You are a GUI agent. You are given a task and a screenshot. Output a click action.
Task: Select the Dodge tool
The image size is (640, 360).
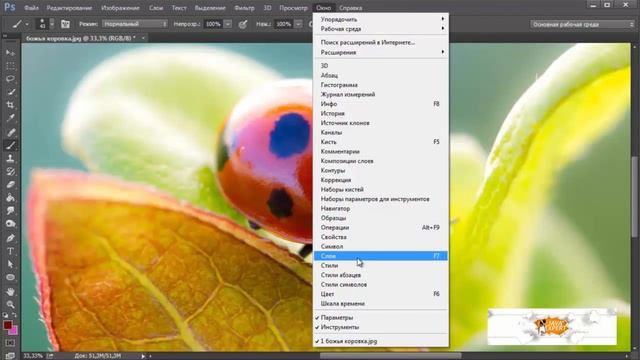(10, 224)
